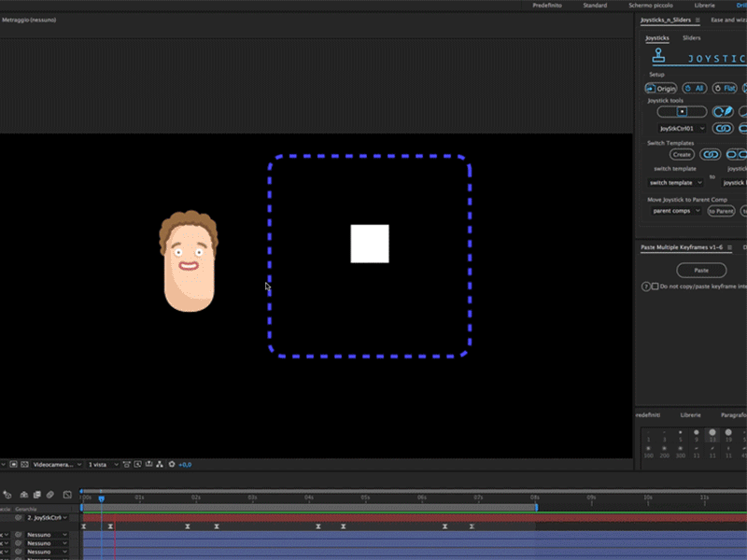Switch to the Sliders tab

(691, 37)
